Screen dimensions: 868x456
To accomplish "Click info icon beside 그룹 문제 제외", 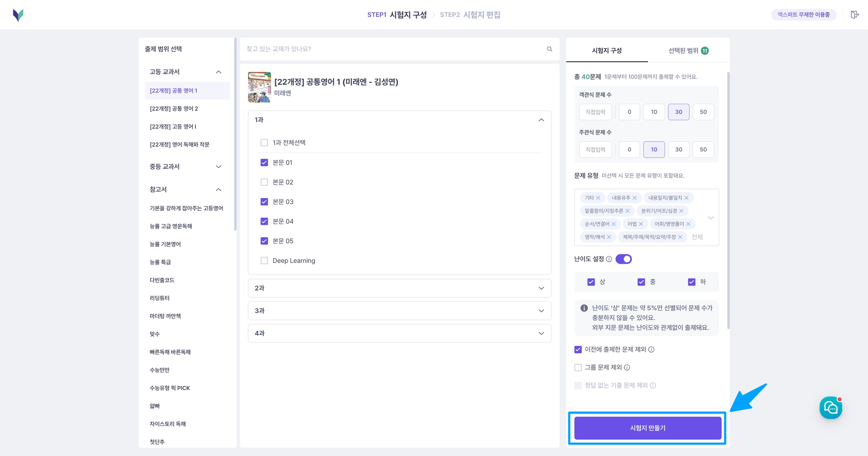I will point(627,368).
